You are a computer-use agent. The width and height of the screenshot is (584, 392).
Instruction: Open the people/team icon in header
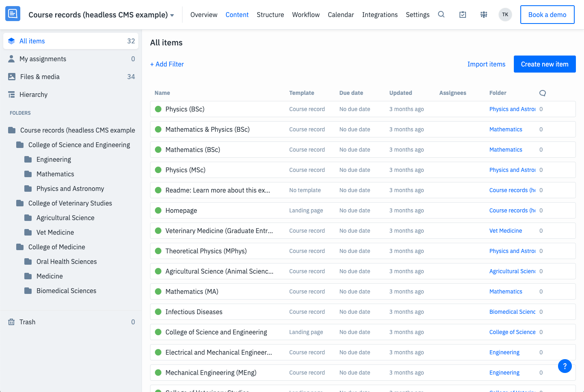pos(484,15)
